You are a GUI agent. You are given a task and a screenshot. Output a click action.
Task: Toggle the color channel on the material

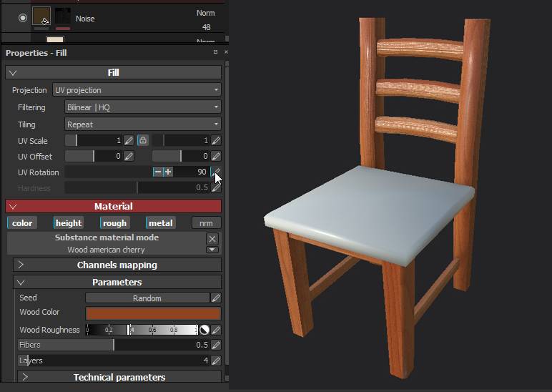click(22, 223)
